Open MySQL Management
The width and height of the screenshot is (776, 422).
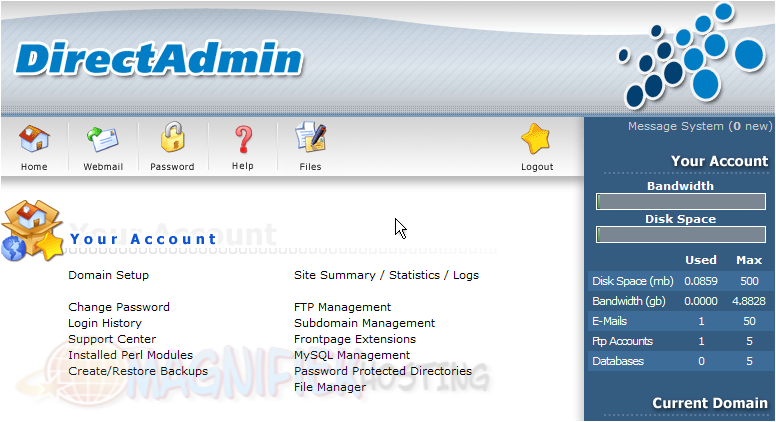click(x=352, y=355)
